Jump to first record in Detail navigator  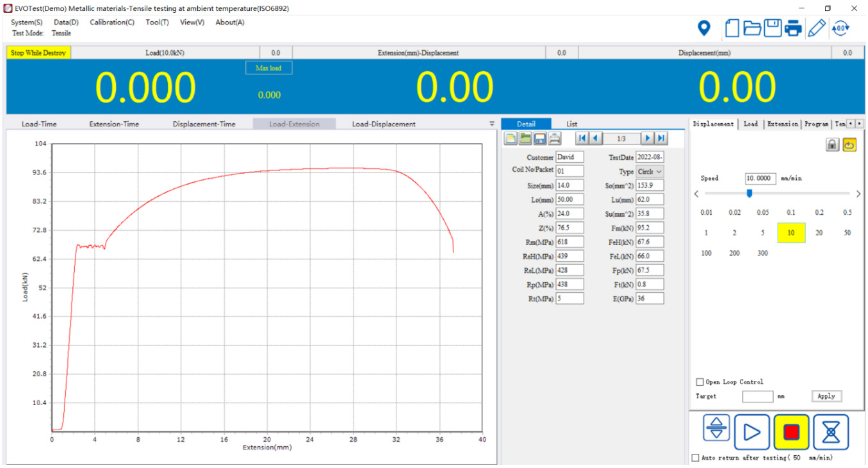tap(582, 138)
